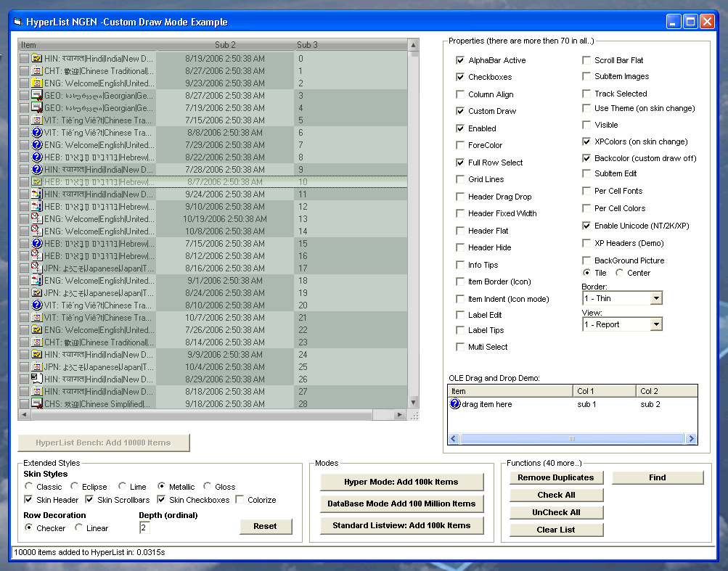Image resolution: width=728 pixels, height=571 pixels.
Task: Click the blue question icon in row 6
Action: click(36, 133)
